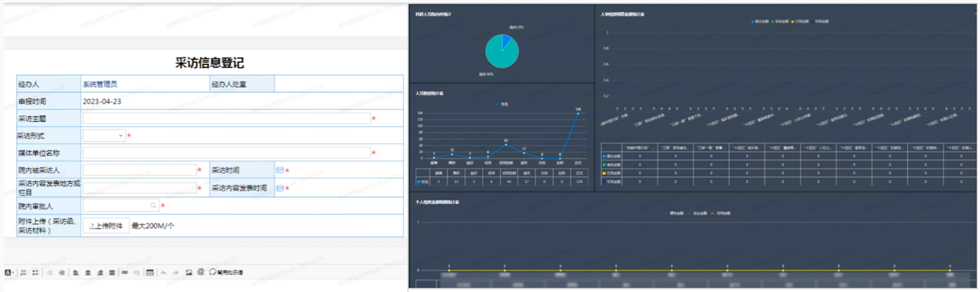The width and height of the screenshot is (980, 292).
Task: Decrease indent in the editor toolbar
Action: [49, 273]
